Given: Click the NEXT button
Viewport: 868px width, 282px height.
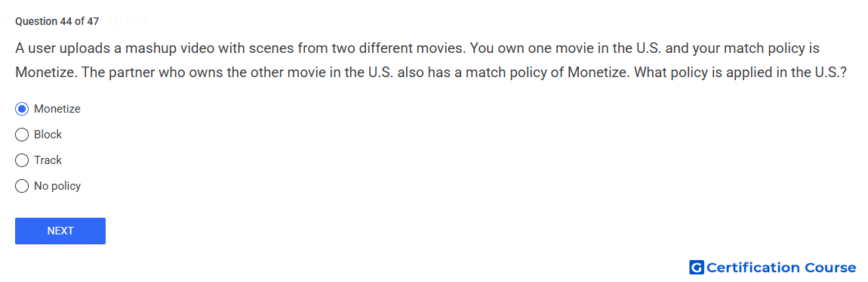Looking at the screenshot, I should pos(60,231).
